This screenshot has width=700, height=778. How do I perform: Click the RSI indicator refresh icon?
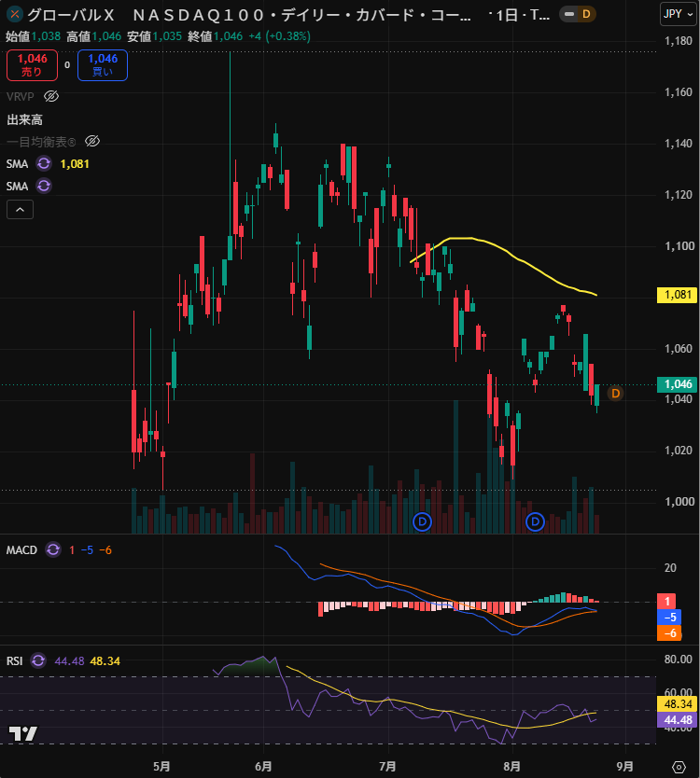38,660
